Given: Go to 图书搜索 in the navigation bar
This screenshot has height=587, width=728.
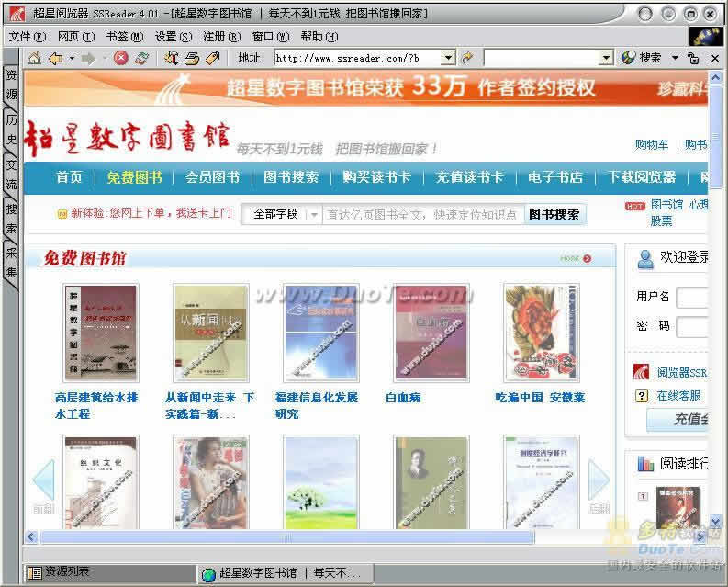Looking at the screenshot, I should point(291,177).
